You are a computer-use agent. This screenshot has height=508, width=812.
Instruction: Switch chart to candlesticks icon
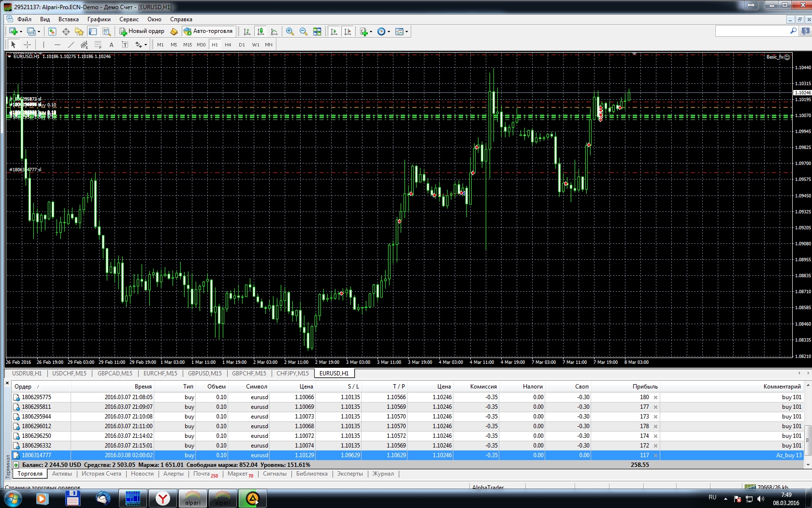tap(261, 31)
